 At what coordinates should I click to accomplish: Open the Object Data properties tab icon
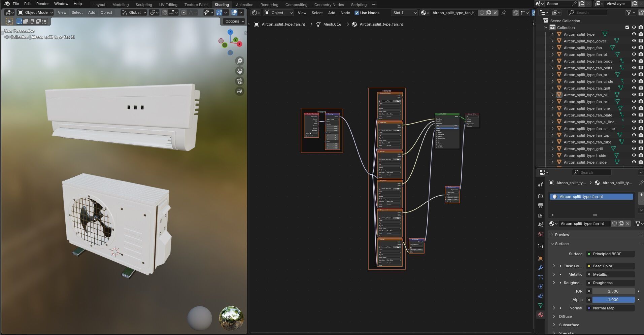[x=541, y=305]
